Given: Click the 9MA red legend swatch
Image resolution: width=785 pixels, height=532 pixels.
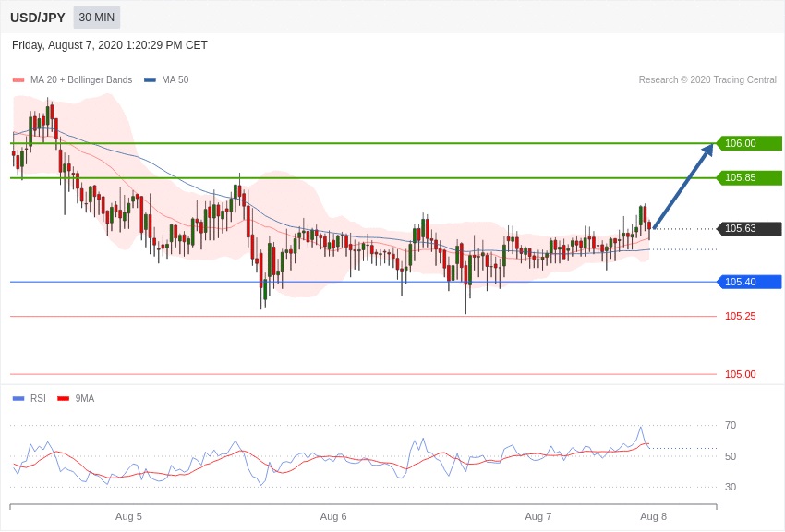Looking at the screenshot, I should click(x=63, y=399).
